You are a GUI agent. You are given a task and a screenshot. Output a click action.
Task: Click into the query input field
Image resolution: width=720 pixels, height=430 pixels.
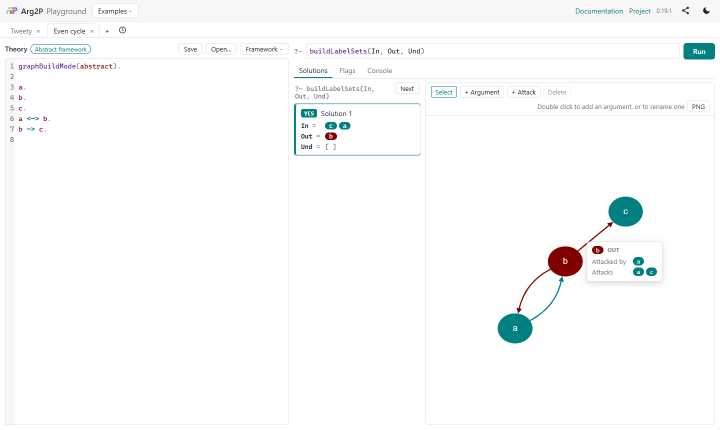tap(492, 51)
